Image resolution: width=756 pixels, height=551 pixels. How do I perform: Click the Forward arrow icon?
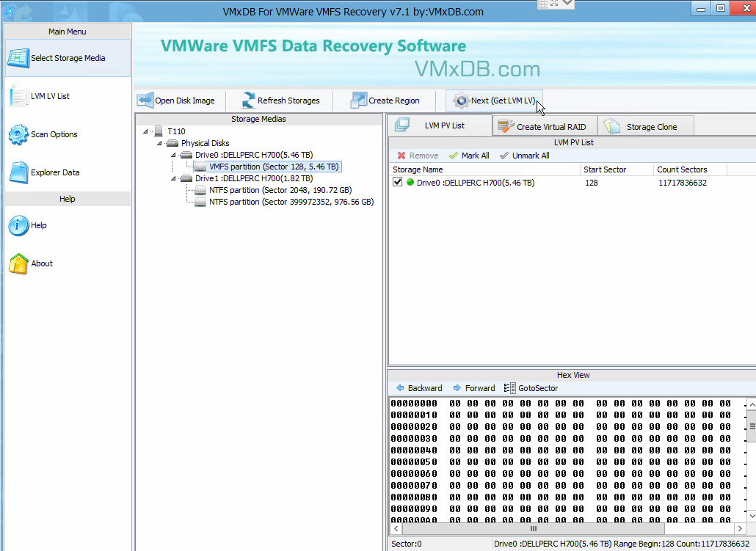pos(457,388)
